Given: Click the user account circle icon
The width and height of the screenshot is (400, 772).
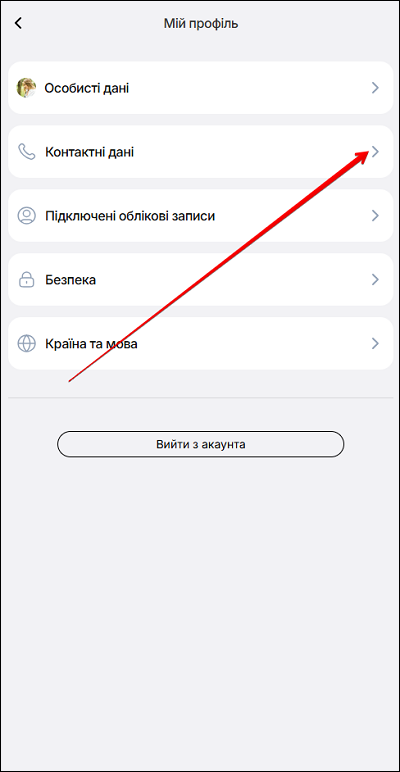Looking at the screenshot, I should point(27,216).
